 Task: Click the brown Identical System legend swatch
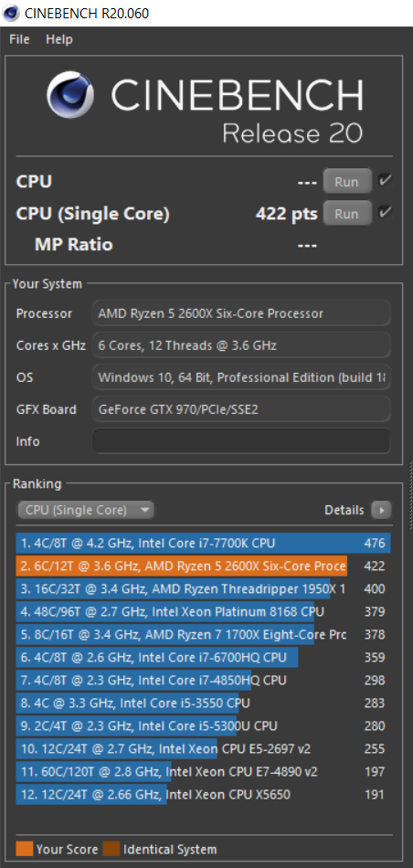tap(111, 849)
